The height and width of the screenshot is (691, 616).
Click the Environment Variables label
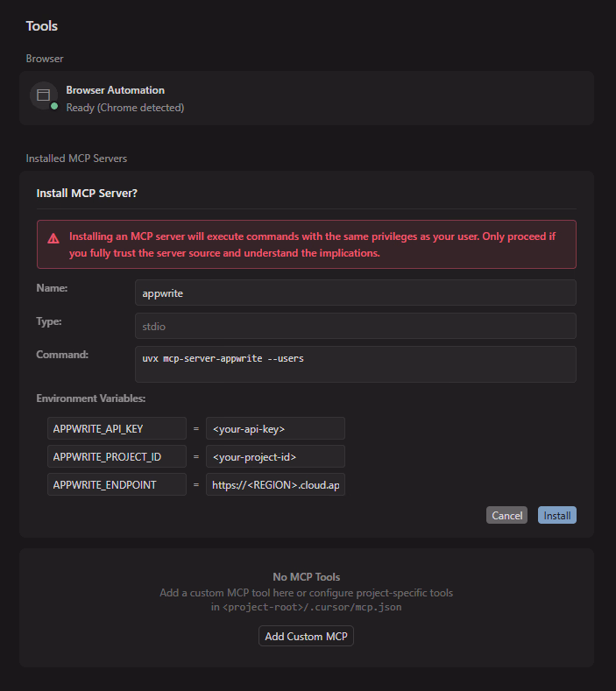(91, 398)
